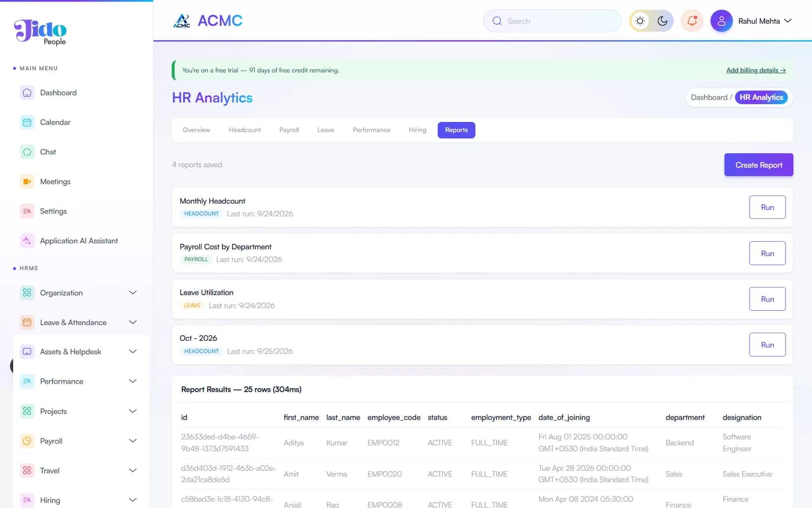Open notifications bell icon

692,21
